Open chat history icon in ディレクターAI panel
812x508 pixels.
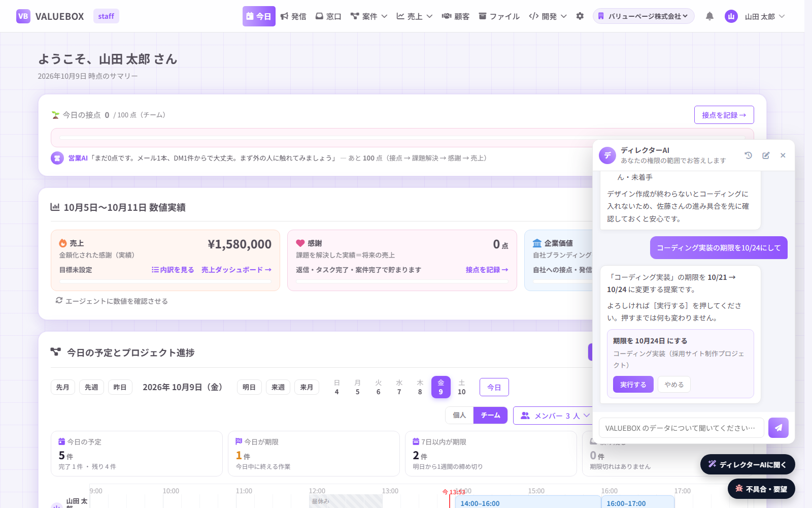point(748,155)
